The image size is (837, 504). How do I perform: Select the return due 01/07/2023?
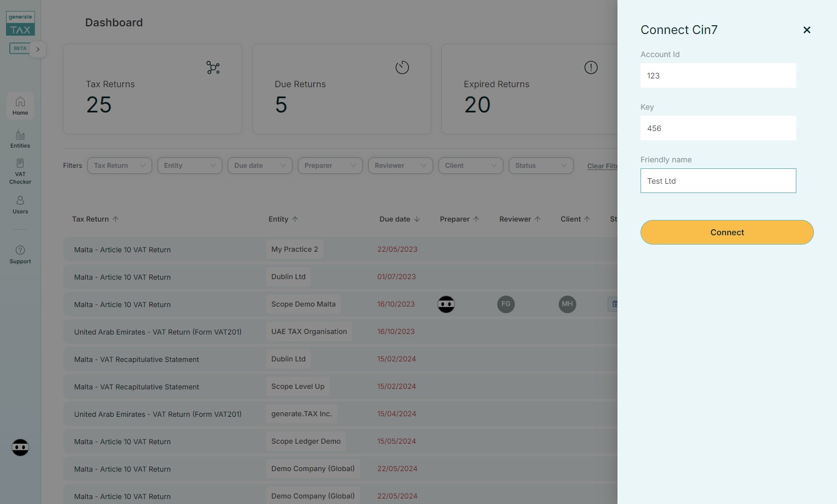(340, 277)
